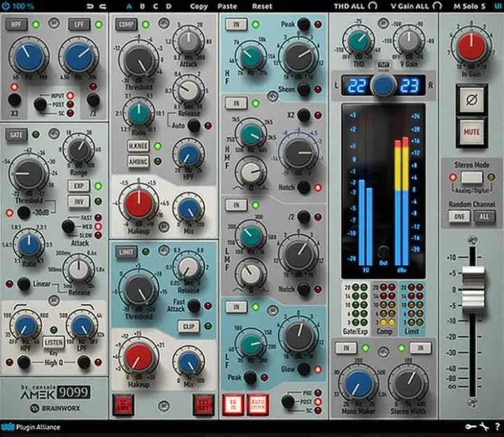Click the limiter Fast Attack pushbutton
504x437 pixels.
(194, 306)
